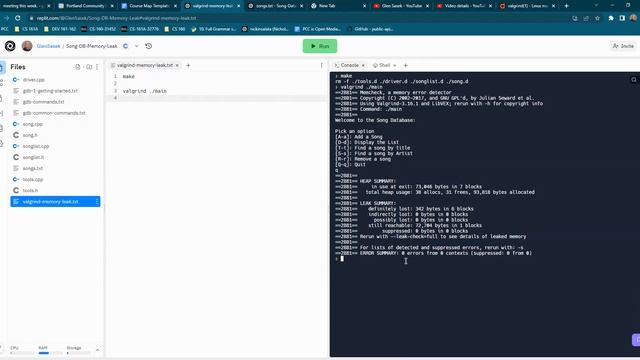
Task: Switch to Portland Community browser tab
Action: [86, 6]
